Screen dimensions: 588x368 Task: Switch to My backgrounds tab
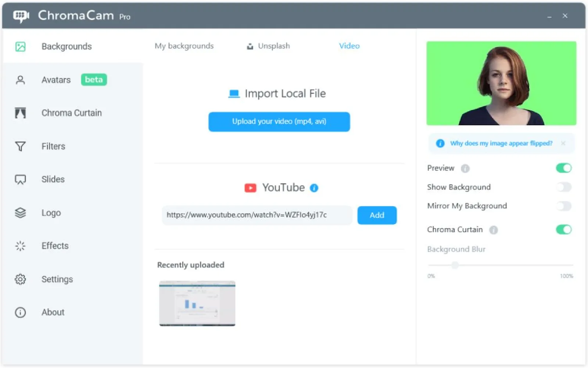pyautogui.click(x=184, y=46)
